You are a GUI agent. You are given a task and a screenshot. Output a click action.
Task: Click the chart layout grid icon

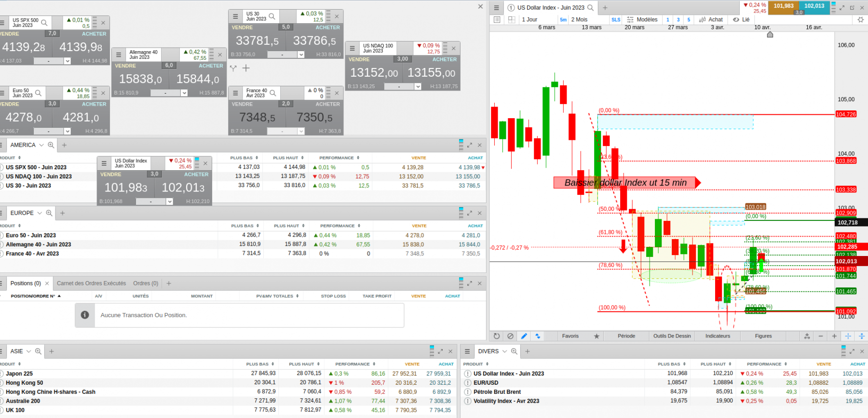click(512, 20)
